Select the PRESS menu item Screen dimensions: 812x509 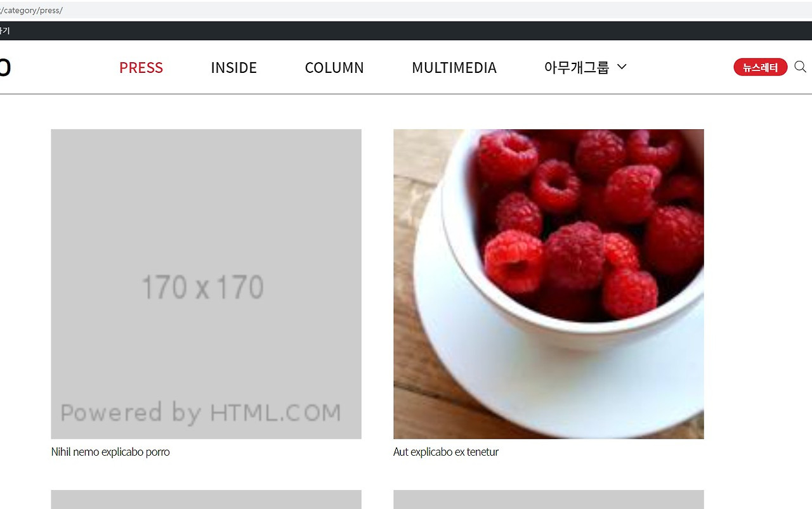point(141,68)
